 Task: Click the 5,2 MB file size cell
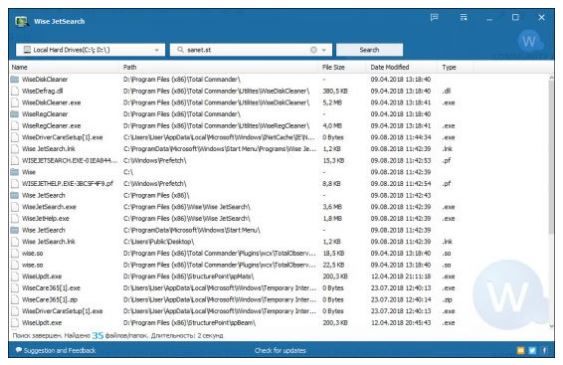[x=332, y=103]
